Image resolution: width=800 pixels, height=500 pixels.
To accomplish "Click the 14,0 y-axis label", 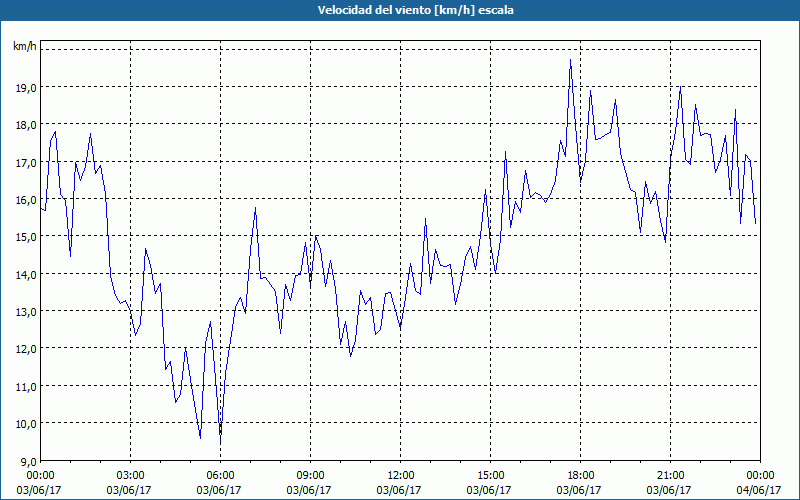I will pos(27,274).
